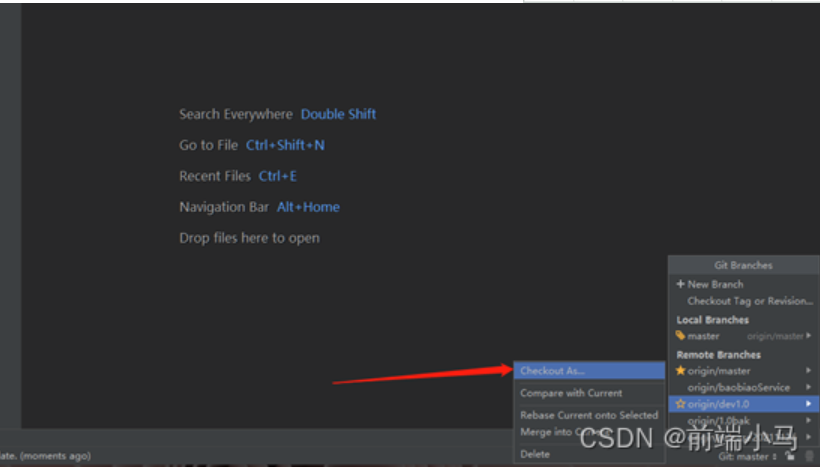
Task: Click the Remote Branches section header
Action: click(719, 355)
